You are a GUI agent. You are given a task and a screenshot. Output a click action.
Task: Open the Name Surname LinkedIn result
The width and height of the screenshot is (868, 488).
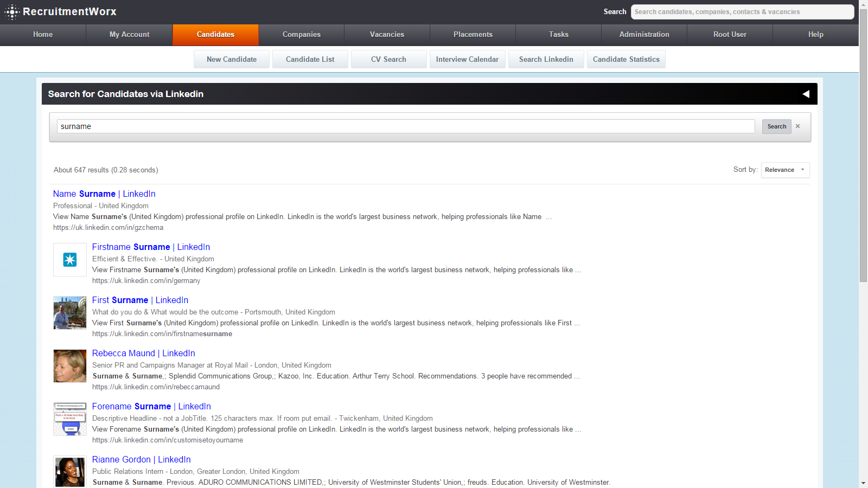(x=104, y=194)
